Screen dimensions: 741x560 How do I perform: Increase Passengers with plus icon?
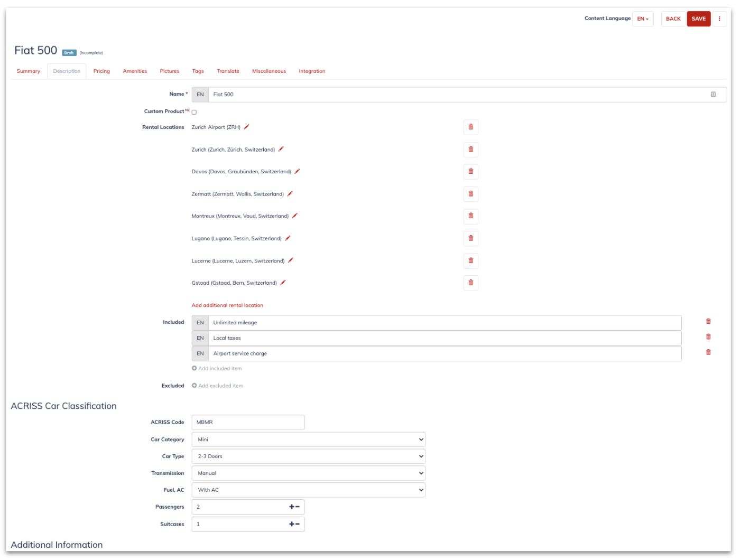point(291,507)
